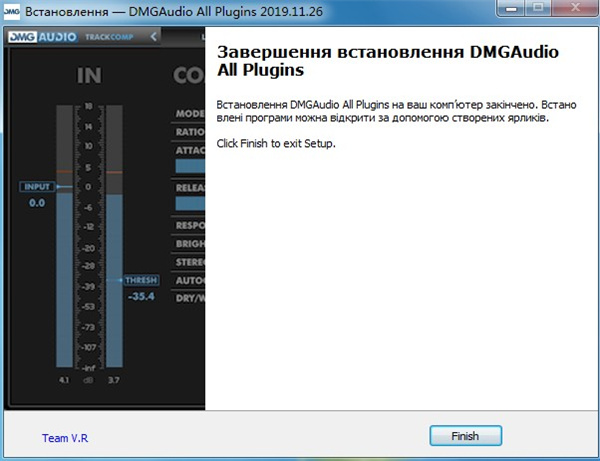Click the Finish button to exit Setup

point(465,436)
